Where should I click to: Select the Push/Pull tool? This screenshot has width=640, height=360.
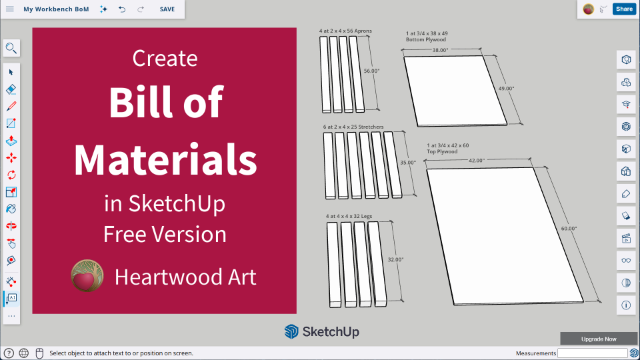coord(11,141)
